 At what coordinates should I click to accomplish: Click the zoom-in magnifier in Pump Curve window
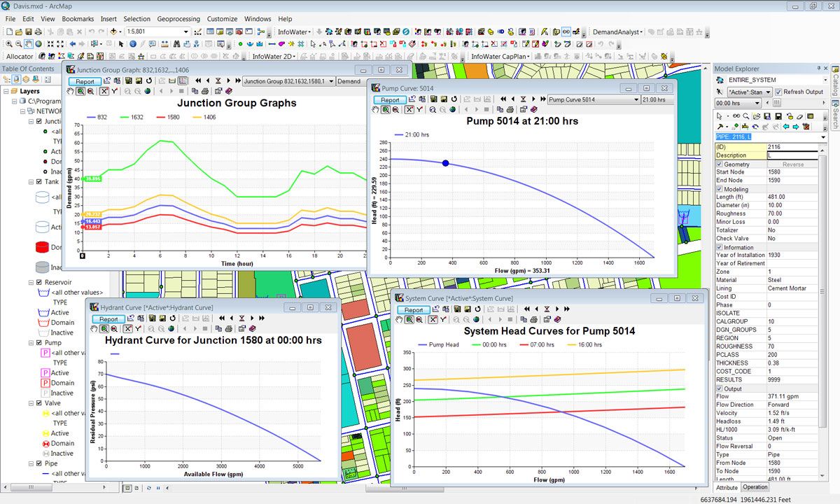(x=386, y=109)
